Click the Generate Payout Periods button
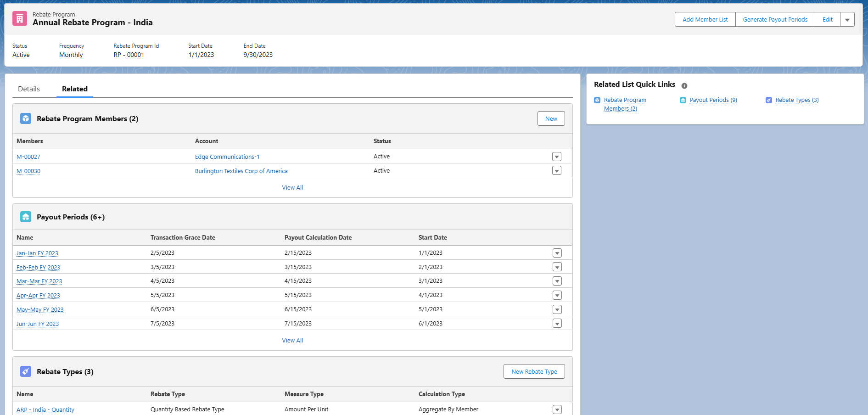The image size is (868, 415). (x=775, y=19)
